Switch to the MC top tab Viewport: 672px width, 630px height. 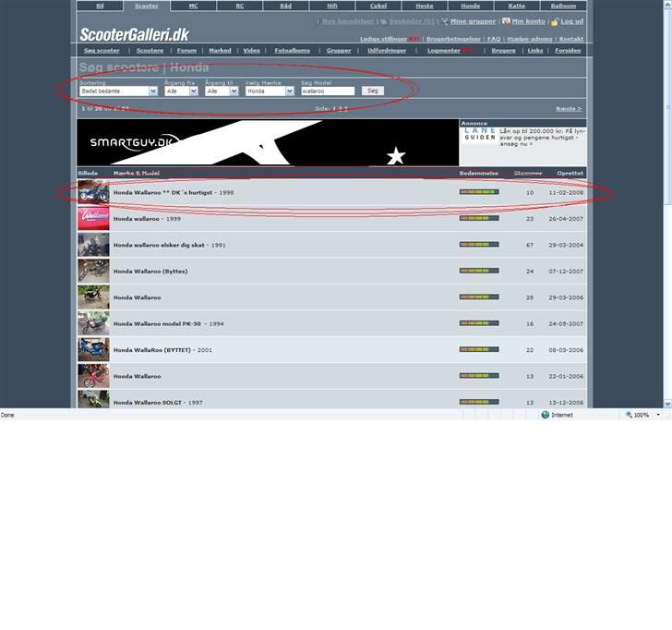coord(193,6)
